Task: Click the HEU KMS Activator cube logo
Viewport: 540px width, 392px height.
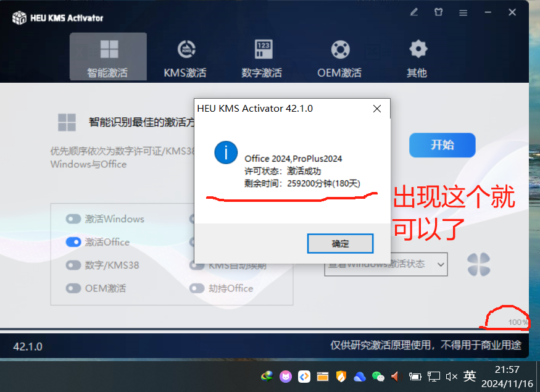Action: [19, 17]
